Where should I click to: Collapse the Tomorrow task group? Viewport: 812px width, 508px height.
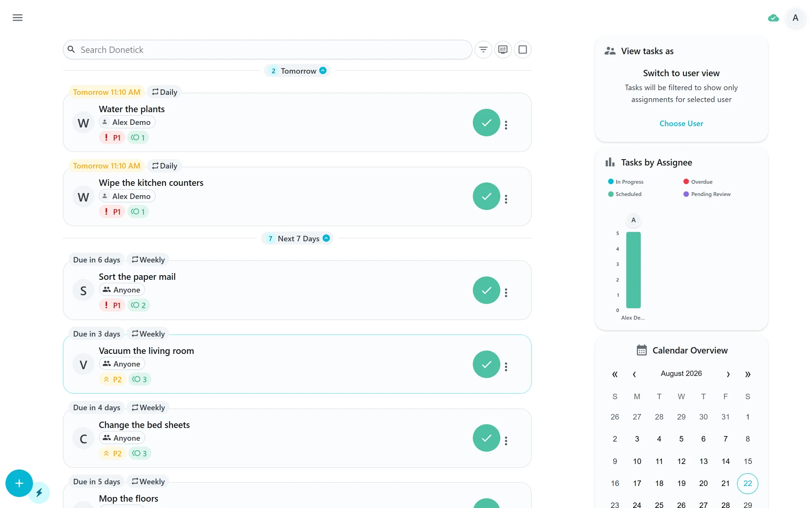(323, 71)
